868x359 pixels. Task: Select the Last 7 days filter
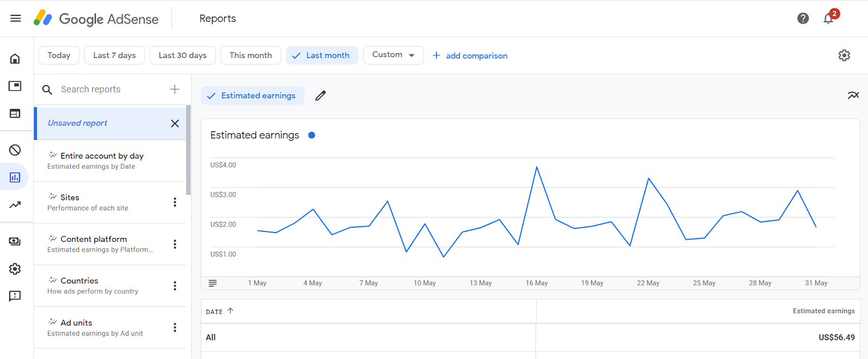point(114,55)
